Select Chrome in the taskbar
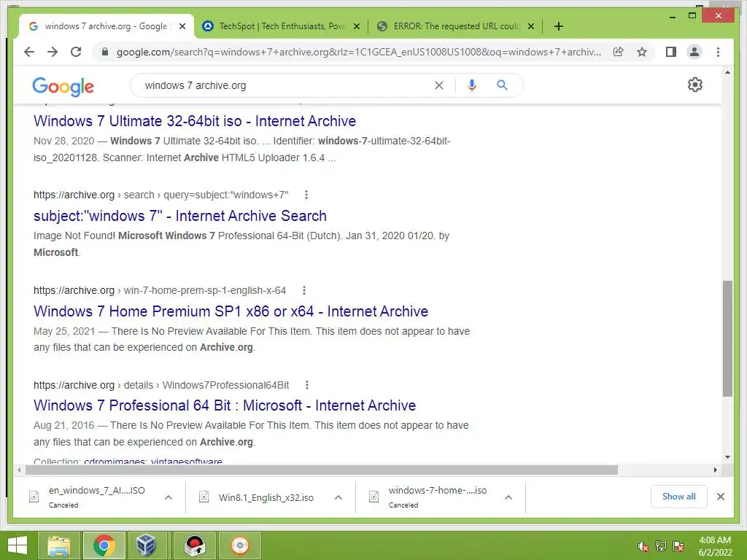Screen dimensions: 747x560 coord(104,545)
